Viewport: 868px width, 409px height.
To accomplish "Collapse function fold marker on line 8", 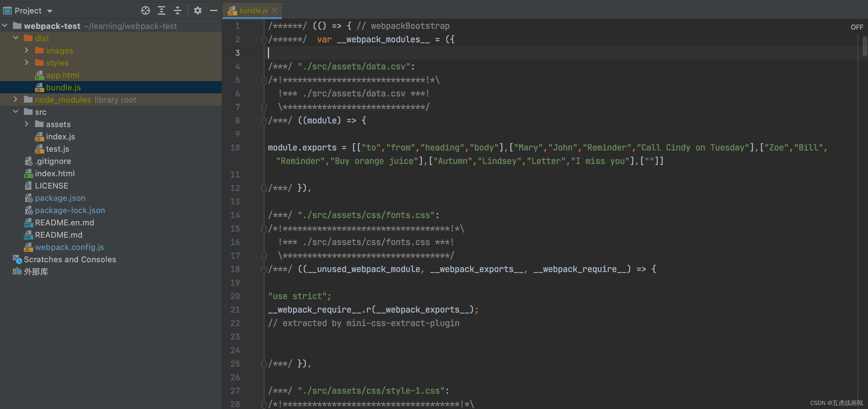I will tap(264, 121).
